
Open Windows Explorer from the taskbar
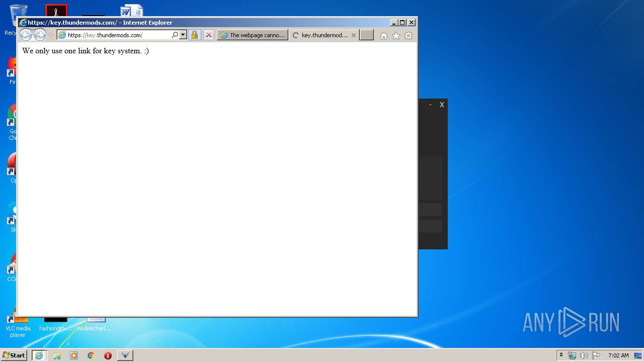[57, 355]
